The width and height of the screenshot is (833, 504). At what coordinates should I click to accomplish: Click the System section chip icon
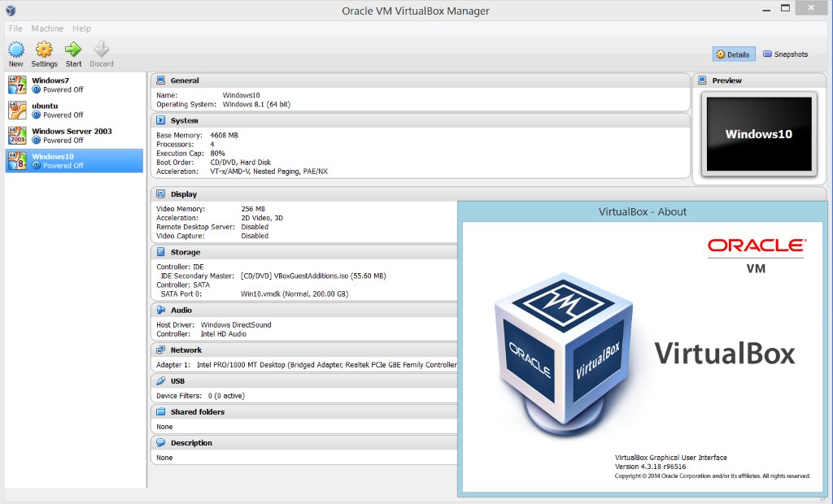pyautogui.click(x=160, y=120)
